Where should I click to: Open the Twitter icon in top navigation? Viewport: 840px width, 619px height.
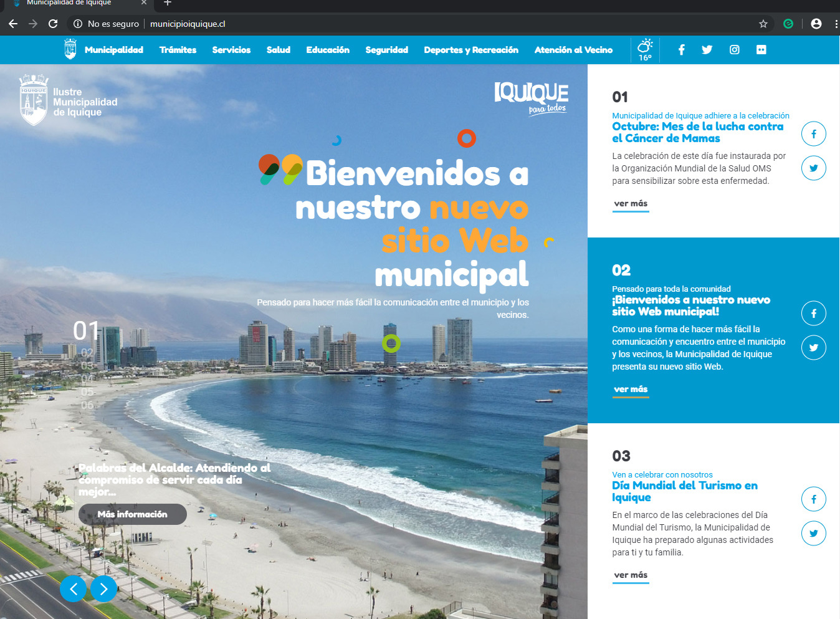[x=707, y=50]
